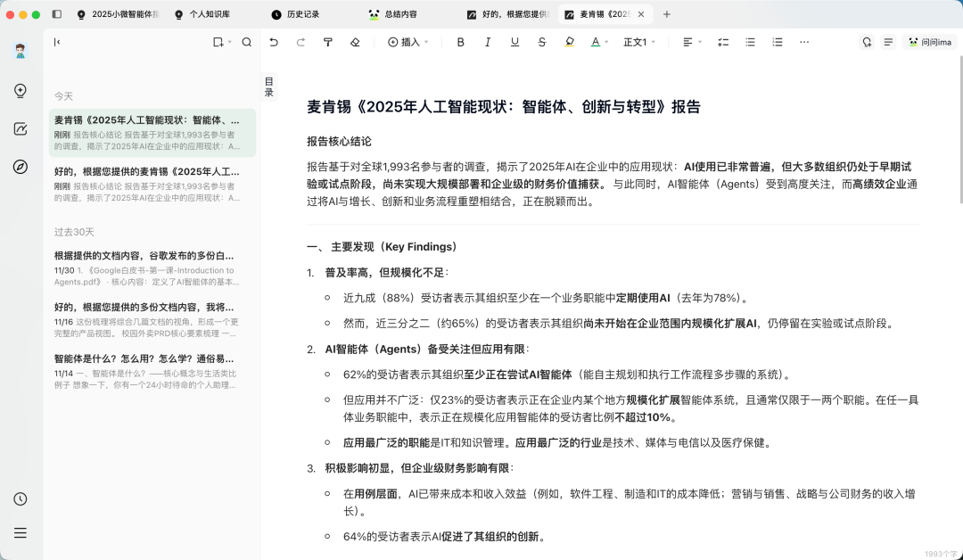This screenshot has width=963, height=560.
Task: Toggle italic formatting
Action: [488, 42]
